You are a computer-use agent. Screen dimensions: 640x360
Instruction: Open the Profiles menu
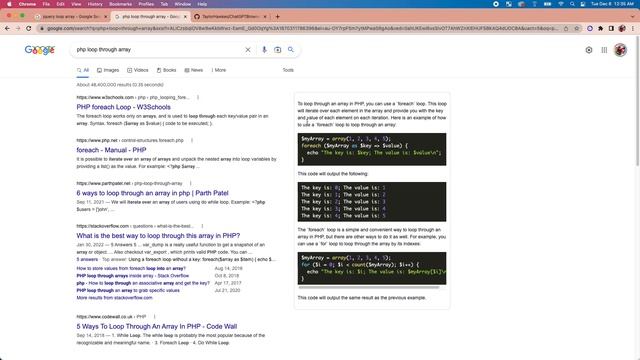[x=146, y=4]
